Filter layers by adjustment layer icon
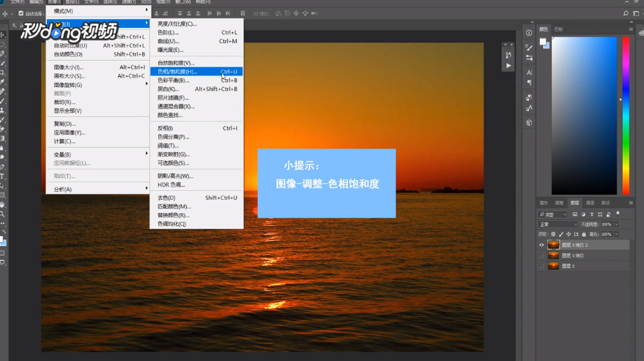The image size is (644, 361). point(583,215)
